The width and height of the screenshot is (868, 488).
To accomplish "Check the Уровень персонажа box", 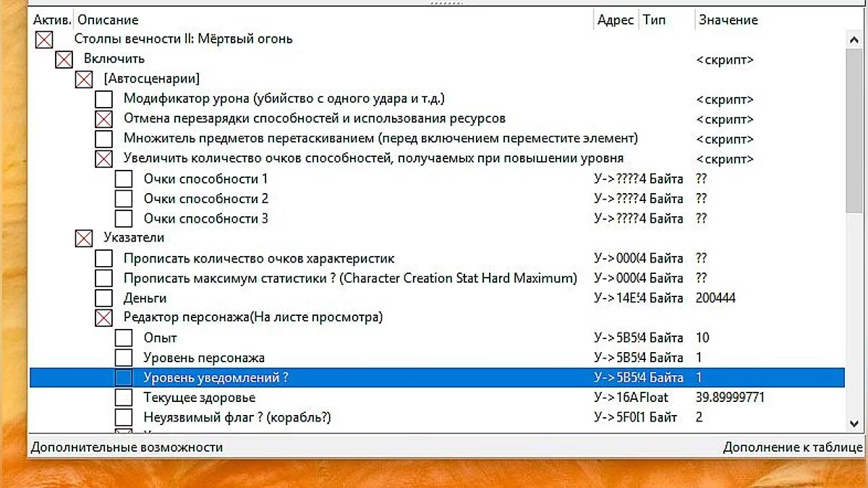I will 124,357.
